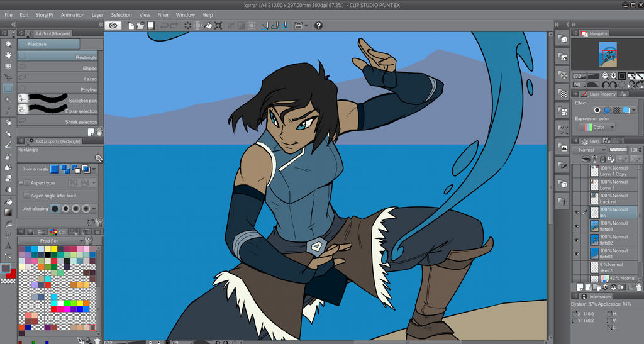Screen dimensions: 644x344
Task: Choose Erase selection sub tool
Action: tap(57, 110)
